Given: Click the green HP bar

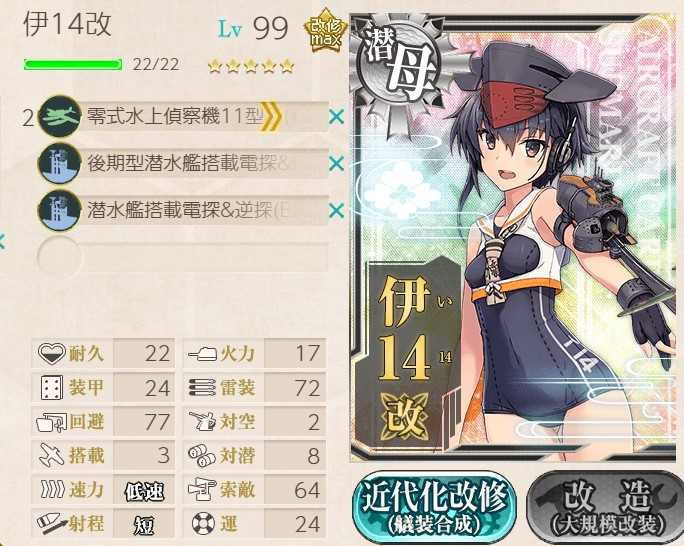Looking at the screenshot, I should pyautogui.click(x=73, y=65).
